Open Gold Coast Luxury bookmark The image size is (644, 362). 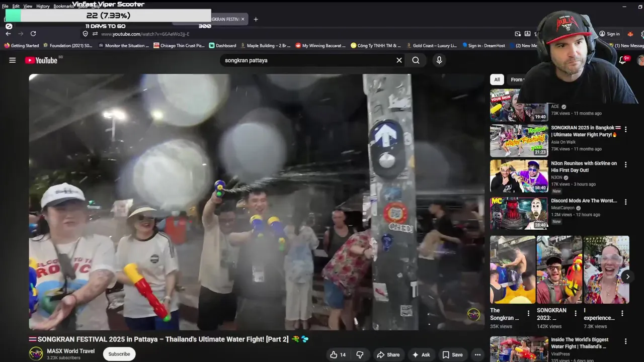[432, 45]
